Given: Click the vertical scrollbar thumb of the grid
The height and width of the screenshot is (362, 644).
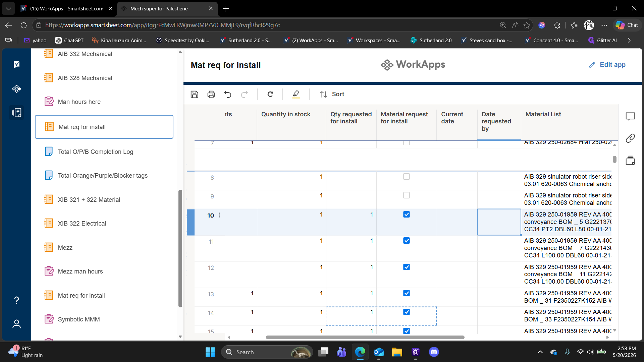Looking at the screenshot, I should 614,159.
